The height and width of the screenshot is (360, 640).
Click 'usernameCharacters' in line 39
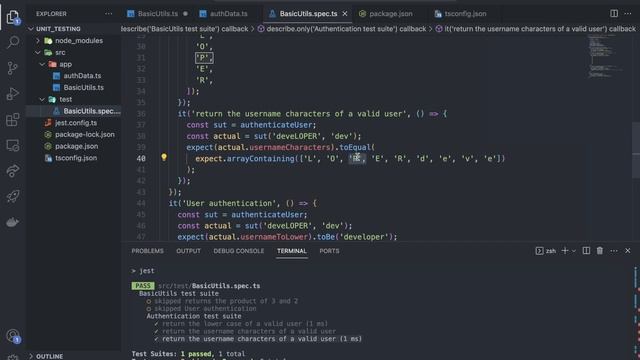pyautogui.click(x=290, y=147)
